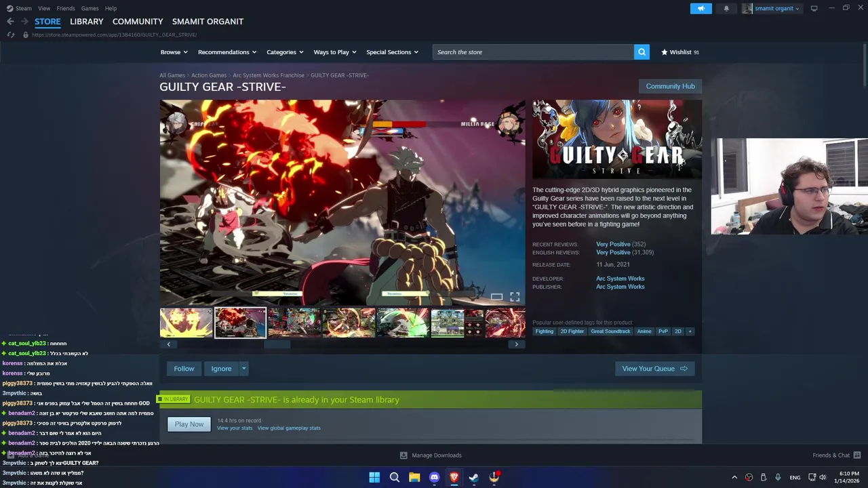Select the Anime tag
Viewport: 868px width, 488px height.
(644, 331)
